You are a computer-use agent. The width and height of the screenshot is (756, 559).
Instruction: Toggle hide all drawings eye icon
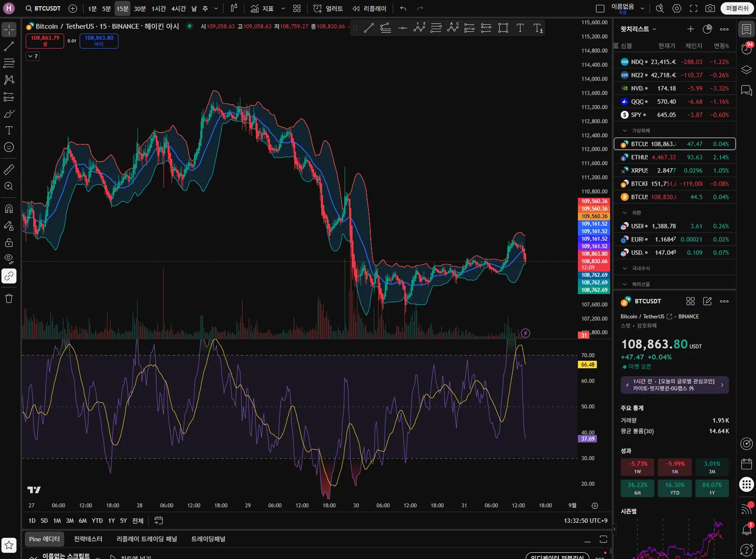(9, 259)
